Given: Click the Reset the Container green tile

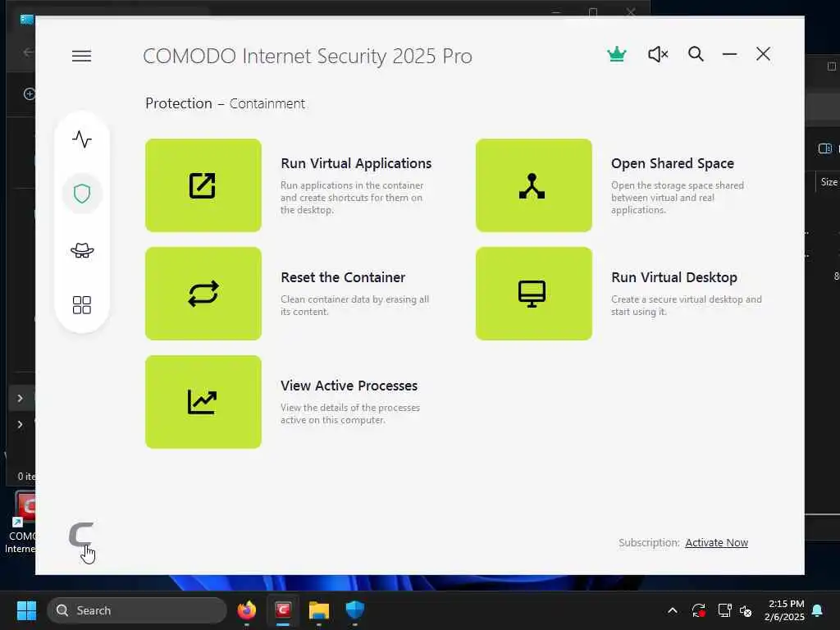Looking at the screenshot, I should point(203,294).
